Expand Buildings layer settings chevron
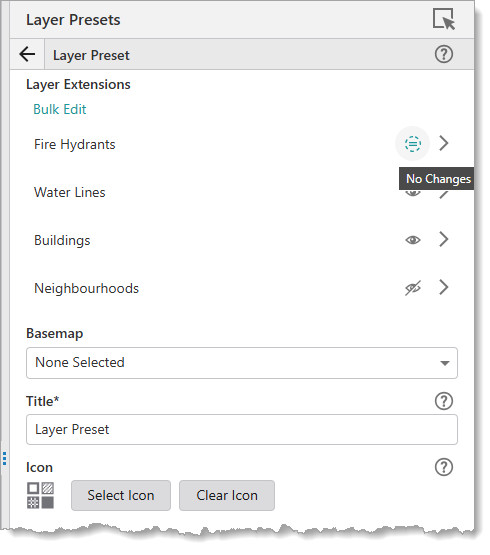Viewport: 490px width, 555px height. coord(444,239)
